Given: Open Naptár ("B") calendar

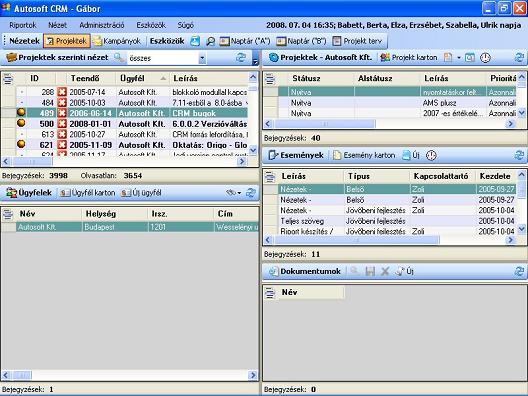Looking at the screenshot, I should coord(301,41).
